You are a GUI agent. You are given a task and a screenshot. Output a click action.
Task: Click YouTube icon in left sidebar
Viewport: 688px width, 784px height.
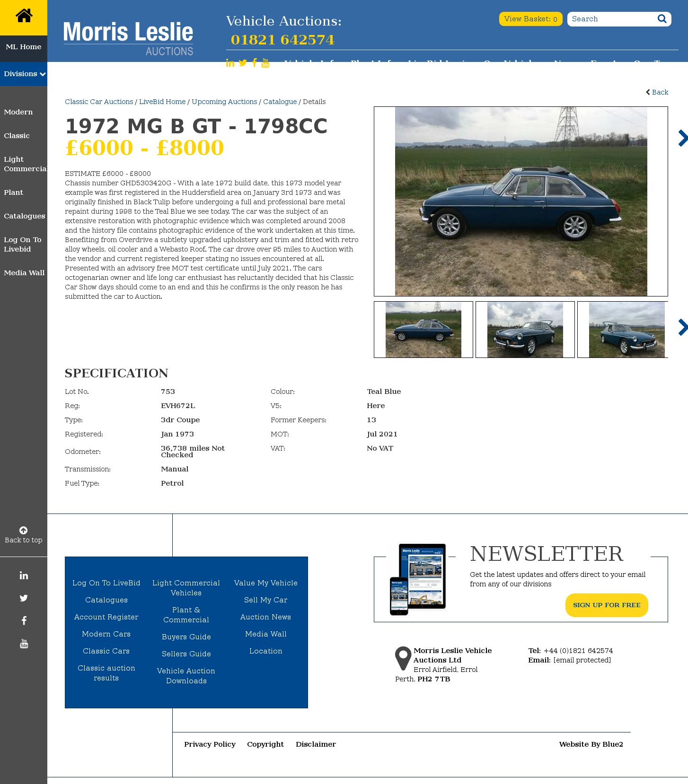24,644
